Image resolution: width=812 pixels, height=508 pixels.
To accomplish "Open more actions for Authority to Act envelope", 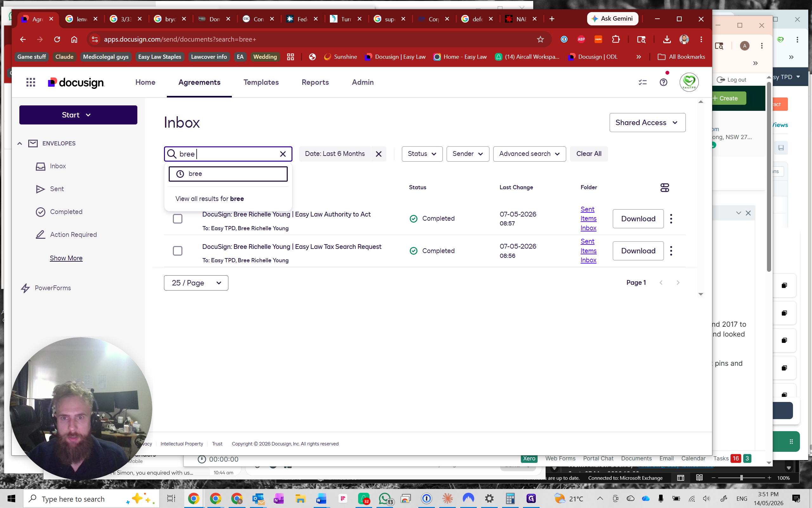I will (x=671, y=219).
